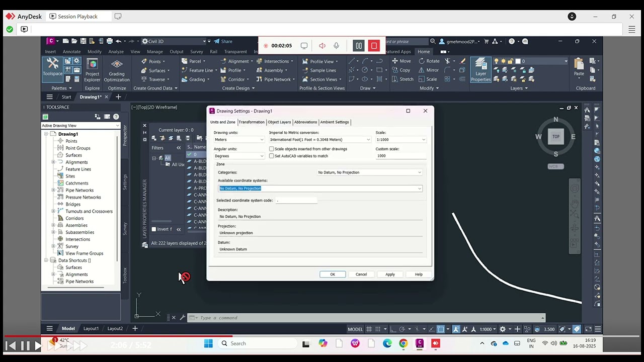The width and height of the screenshot is (644, 362).
Task: Open the Drawing units dropdown
Action: tap(239, 139)
